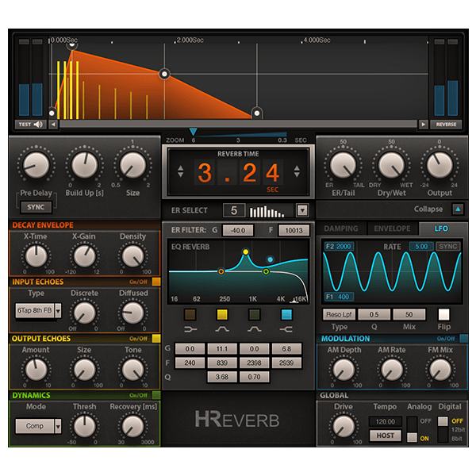Viewport: 476px width, 476px height.
Task: Click the ER/Tail knob
Action: (x=343, y=165)
